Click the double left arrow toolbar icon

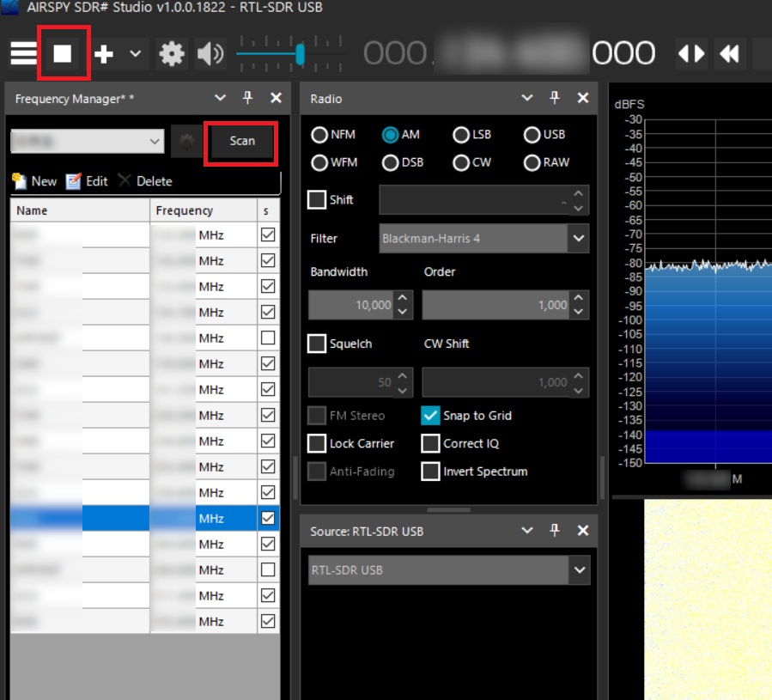click(729, 53)
